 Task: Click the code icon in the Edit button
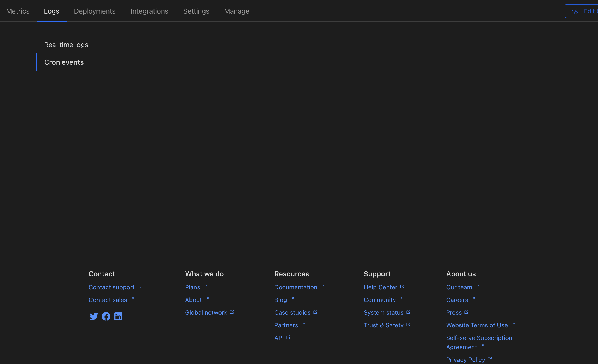click(575, 11)
